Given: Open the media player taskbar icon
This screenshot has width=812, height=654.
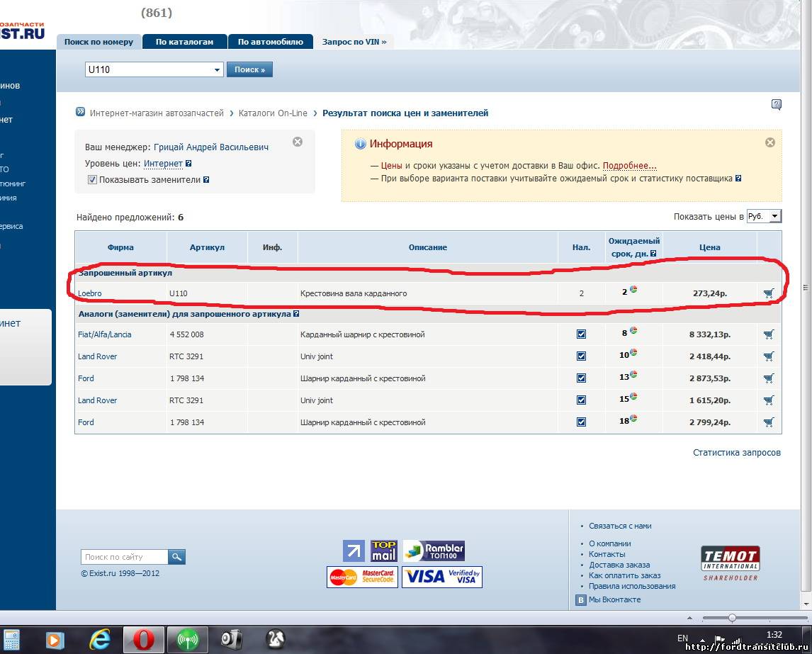Looking at the screenshot, I should [x=55, y=641].
